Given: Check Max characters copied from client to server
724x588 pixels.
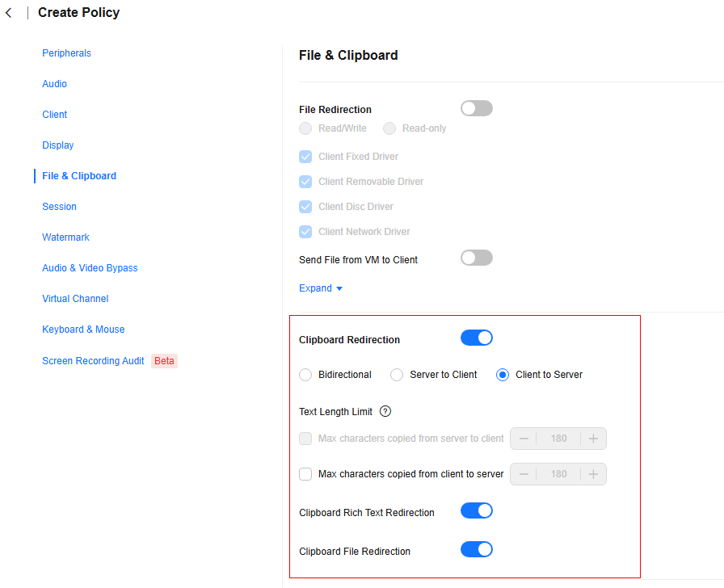Looking at the screenshot, I should (x=305, y=474).
